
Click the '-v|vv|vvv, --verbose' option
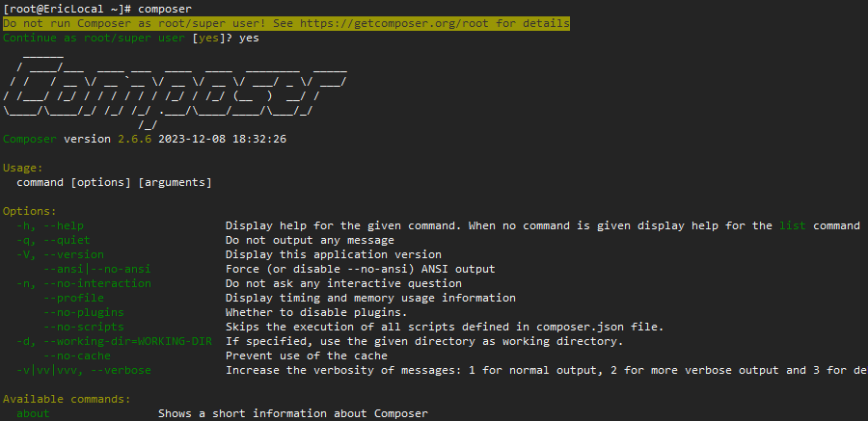[84, 370]
